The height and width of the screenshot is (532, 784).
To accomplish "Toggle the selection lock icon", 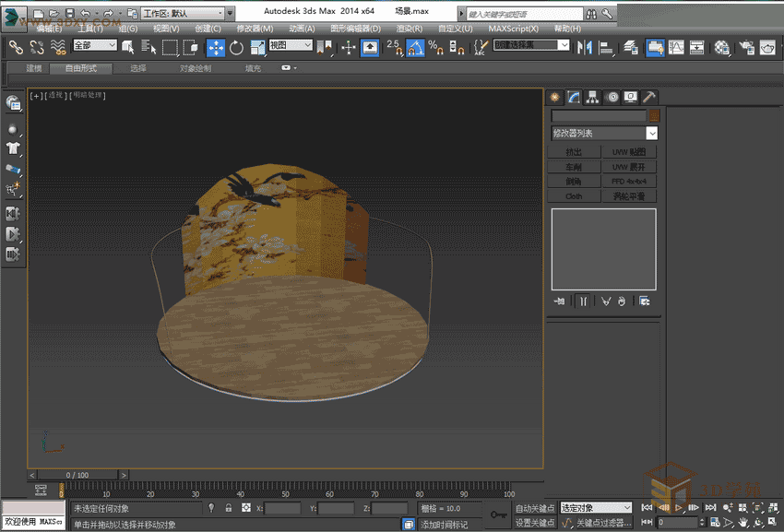I will tap(228, 508).
